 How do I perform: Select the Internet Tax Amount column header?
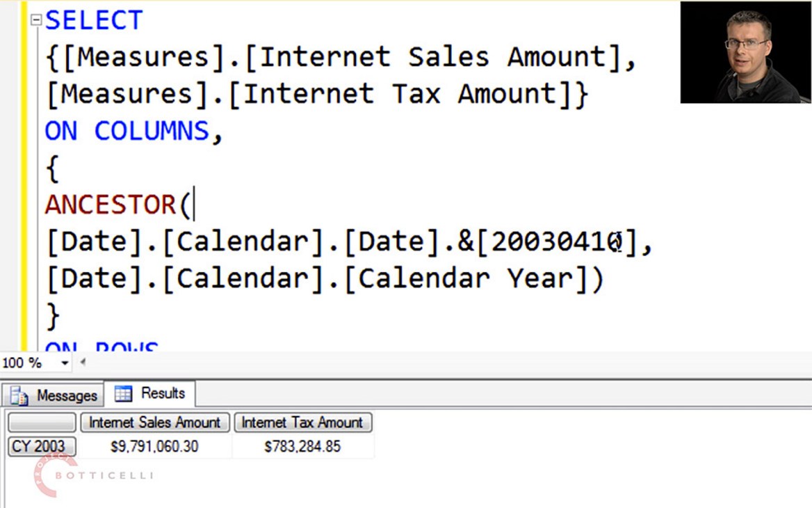point(302,422)
